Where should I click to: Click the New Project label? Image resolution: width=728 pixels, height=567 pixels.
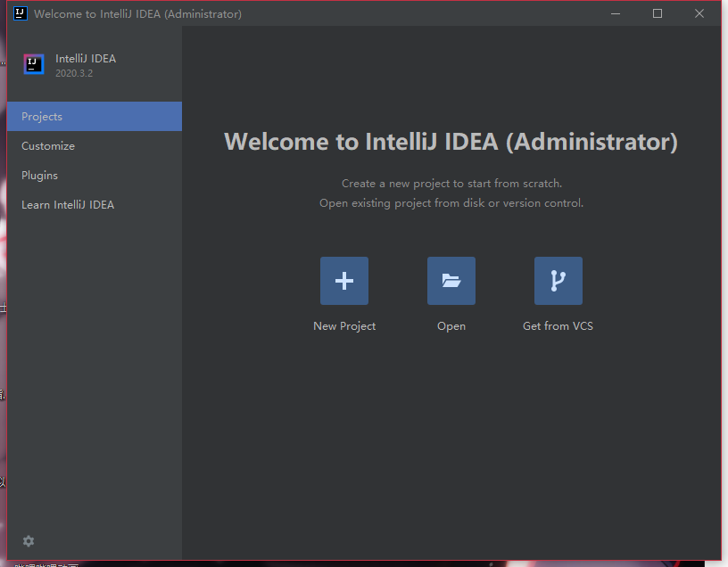pyautogui.click(x=344, y=326)
